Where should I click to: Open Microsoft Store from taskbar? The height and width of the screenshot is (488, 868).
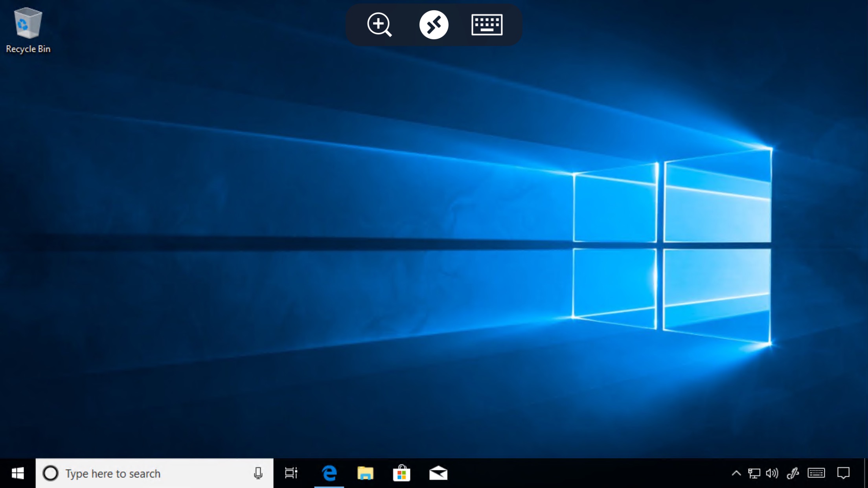coord(403,473)
